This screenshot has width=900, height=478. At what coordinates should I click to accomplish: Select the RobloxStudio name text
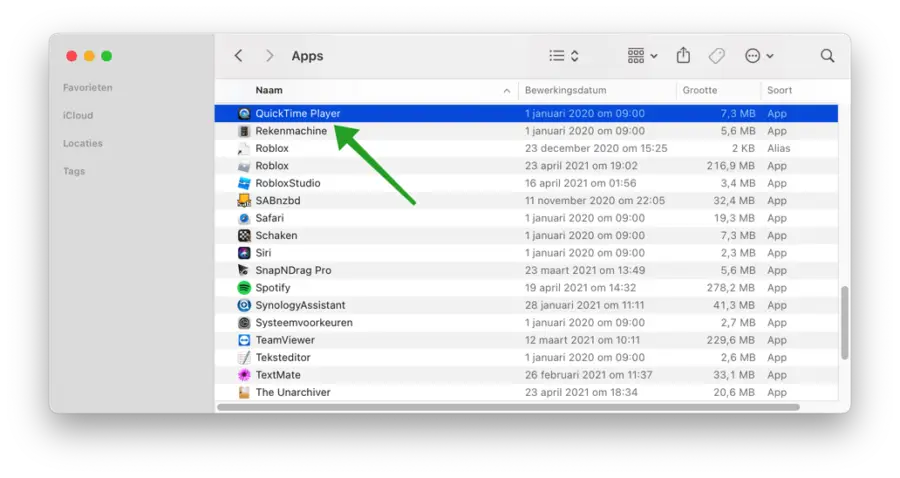pos(288,183)
